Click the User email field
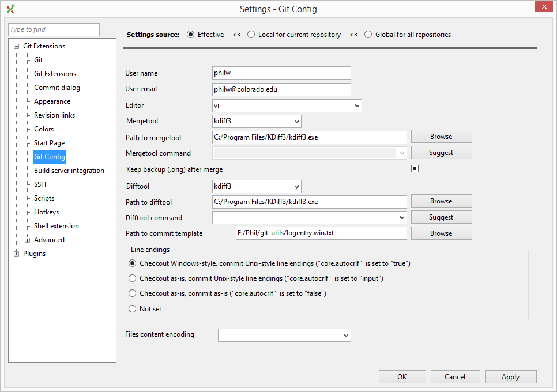Viewport: 557px width, 392px height. coord(281,89)
